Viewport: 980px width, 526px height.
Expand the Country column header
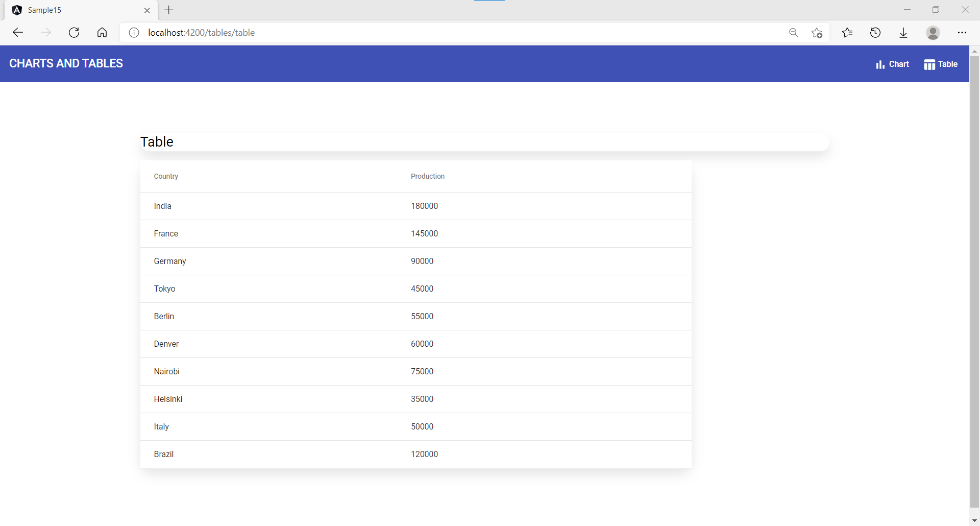(x=166, y=176)
